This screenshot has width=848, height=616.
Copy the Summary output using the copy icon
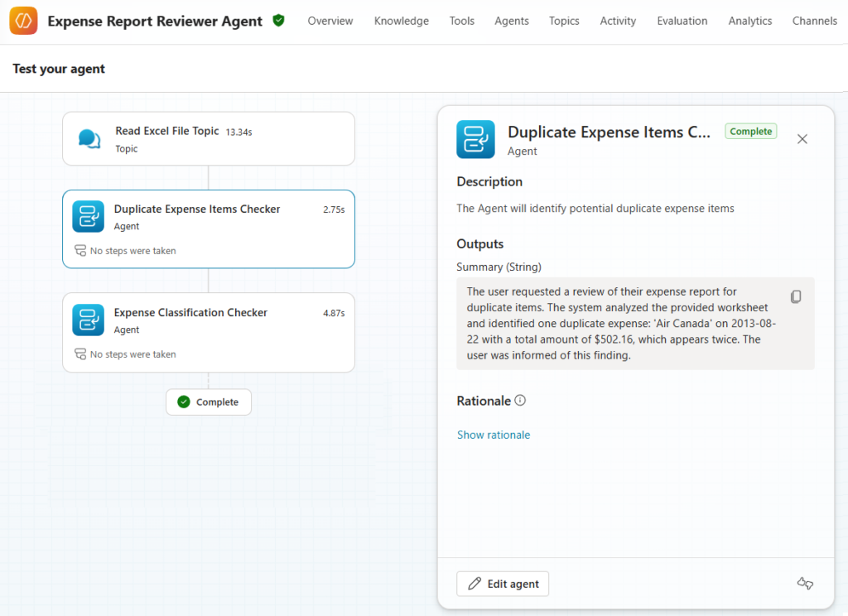coord(796,296)
